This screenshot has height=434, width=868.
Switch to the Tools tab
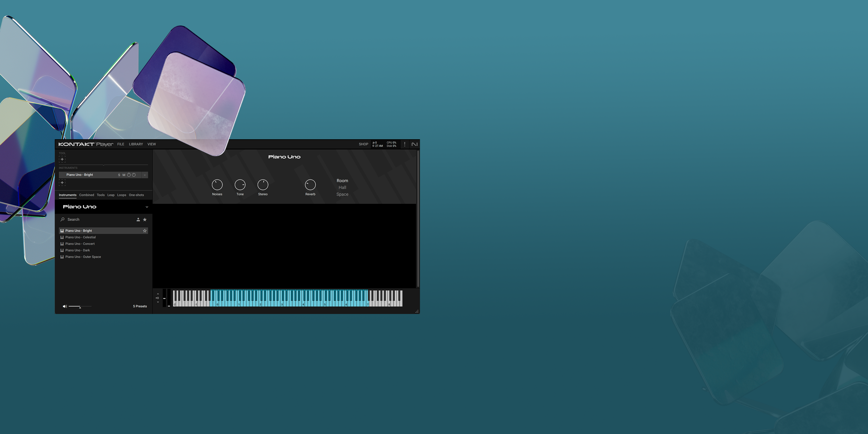coord(101,195)
